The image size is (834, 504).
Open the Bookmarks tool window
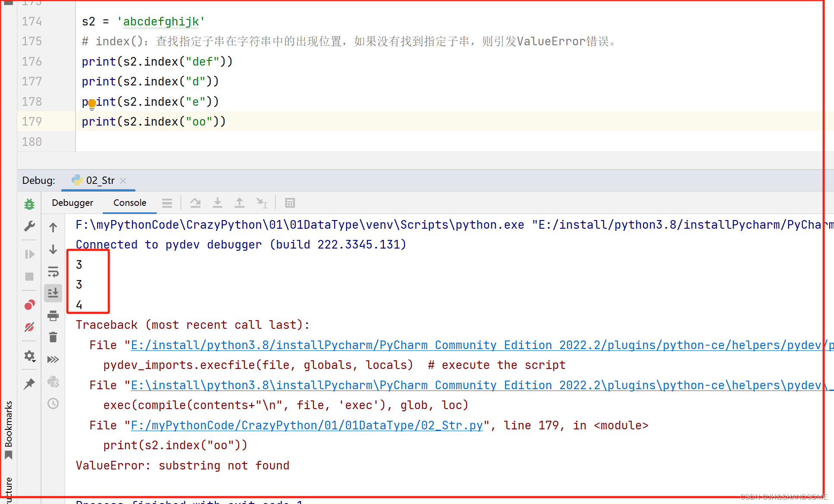[x=9, y=424]
